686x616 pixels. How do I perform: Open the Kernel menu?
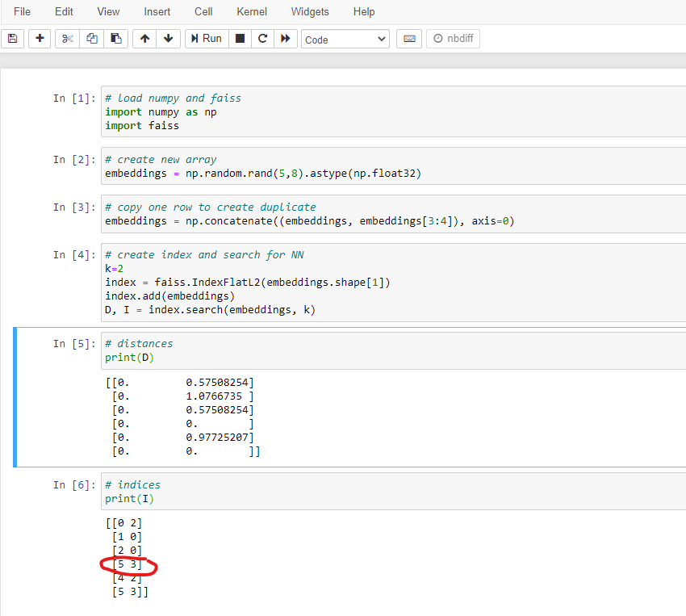click(252, 12)
